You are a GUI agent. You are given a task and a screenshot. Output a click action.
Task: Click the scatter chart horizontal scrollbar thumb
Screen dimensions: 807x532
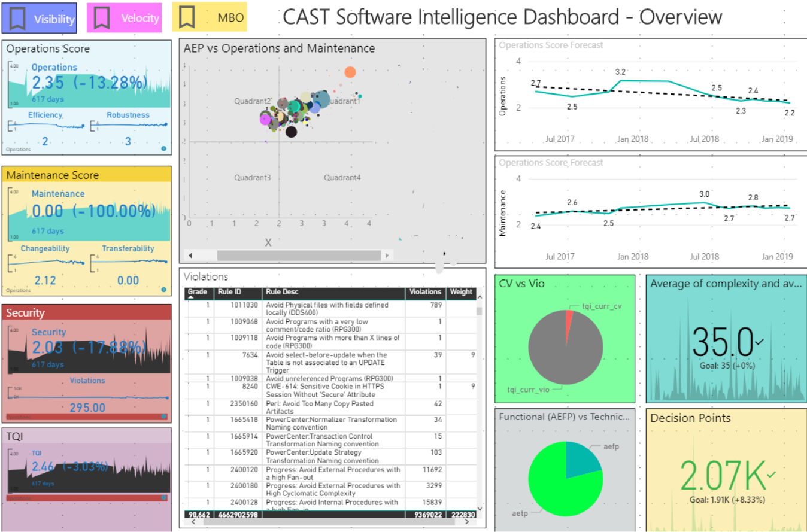point(298,256)
